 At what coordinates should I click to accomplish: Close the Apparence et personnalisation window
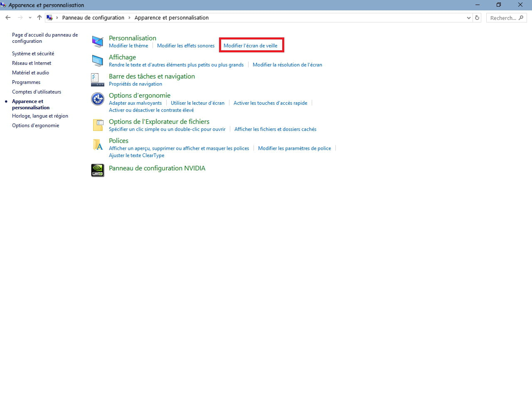pyautogui.click(x=520, y=5)
